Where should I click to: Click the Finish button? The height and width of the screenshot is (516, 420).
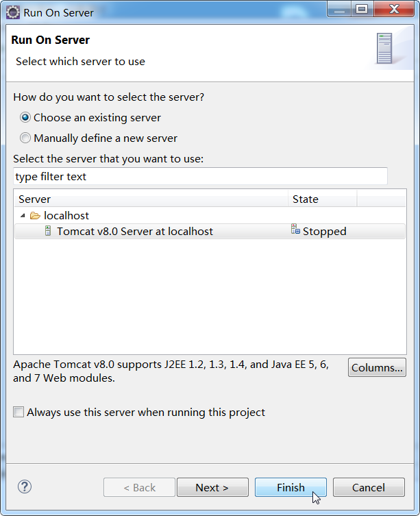click(x=291, y=487)
